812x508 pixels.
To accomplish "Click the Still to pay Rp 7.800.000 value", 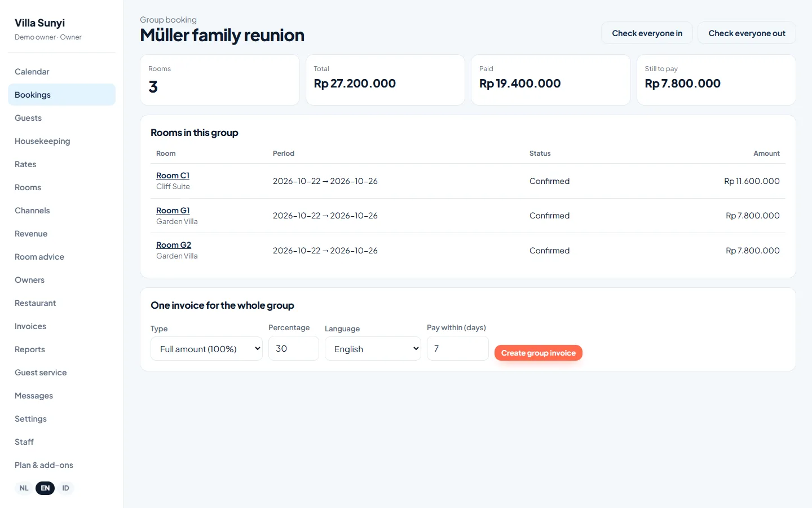I will (682, 84).
